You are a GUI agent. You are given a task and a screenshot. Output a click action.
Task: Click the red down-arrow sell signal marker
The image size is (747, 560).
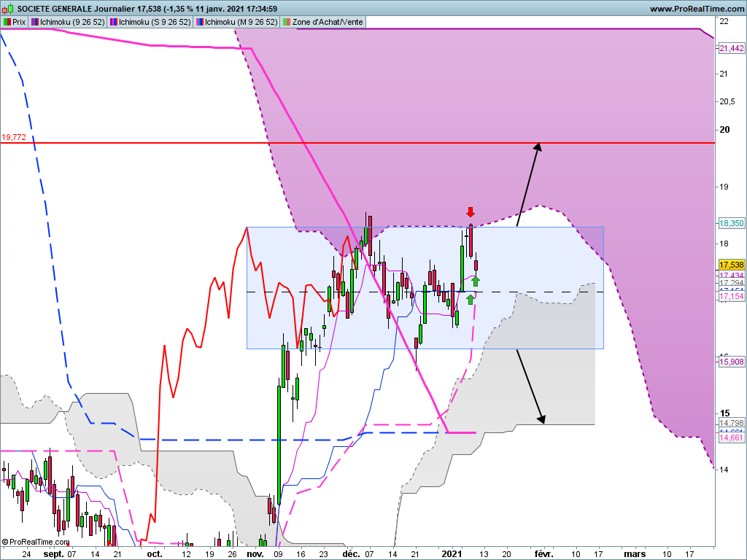pyautogui.click(x=471, y=212)
